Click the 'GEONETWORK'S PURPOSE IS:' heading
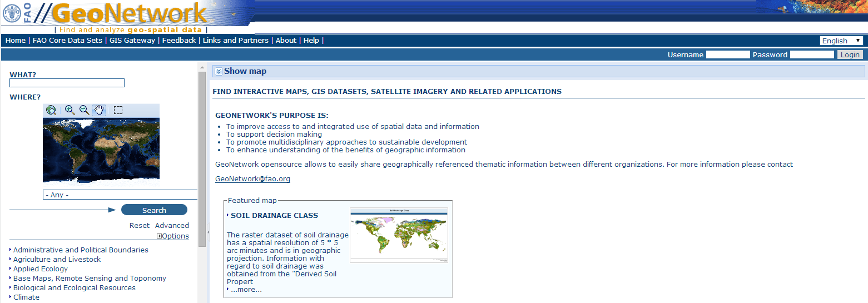The width and height of the screenshot is (868, 303). pyautogui.click(x=272, y=116)
